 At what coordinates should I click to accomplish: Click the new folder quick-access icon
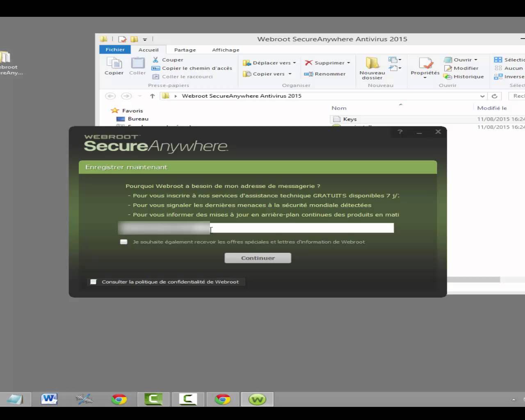point(134,39)
